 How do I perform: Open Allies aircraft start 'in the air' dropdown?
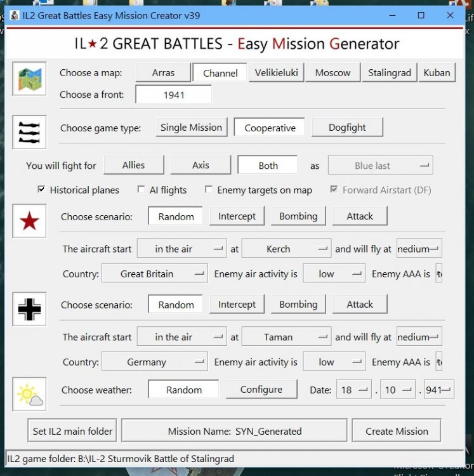[x=181, y=248]
